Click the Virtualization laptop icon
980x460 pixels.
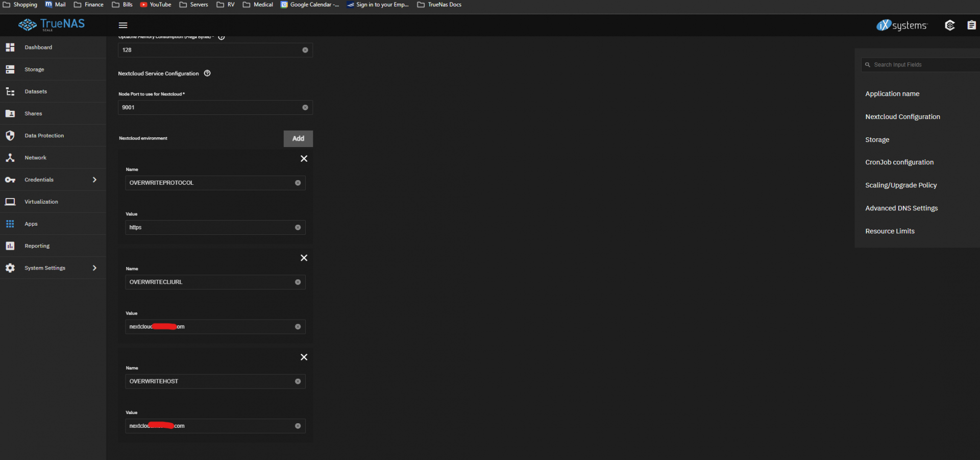[x=10, y=202]
